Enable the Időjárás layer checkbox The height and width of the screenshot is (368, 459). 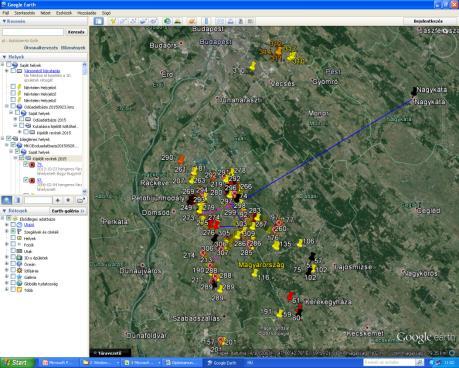(13, 270)
